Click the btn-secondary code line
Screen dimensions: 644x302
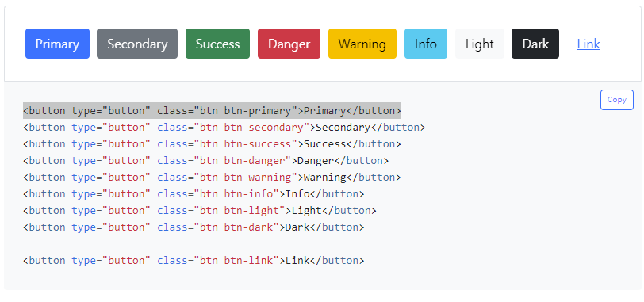224,128
